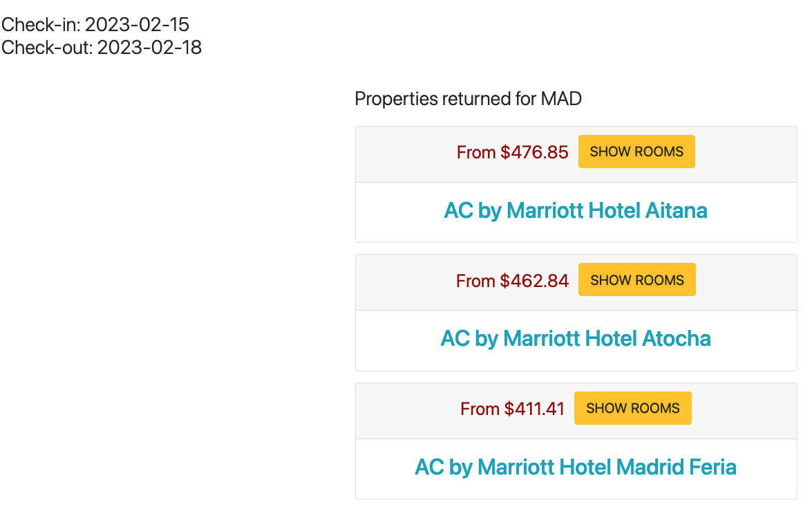Open the AC by Marriott Hotel Madrid Feria link
Screen dimensions: 812x507
click(x=576, y=467)
